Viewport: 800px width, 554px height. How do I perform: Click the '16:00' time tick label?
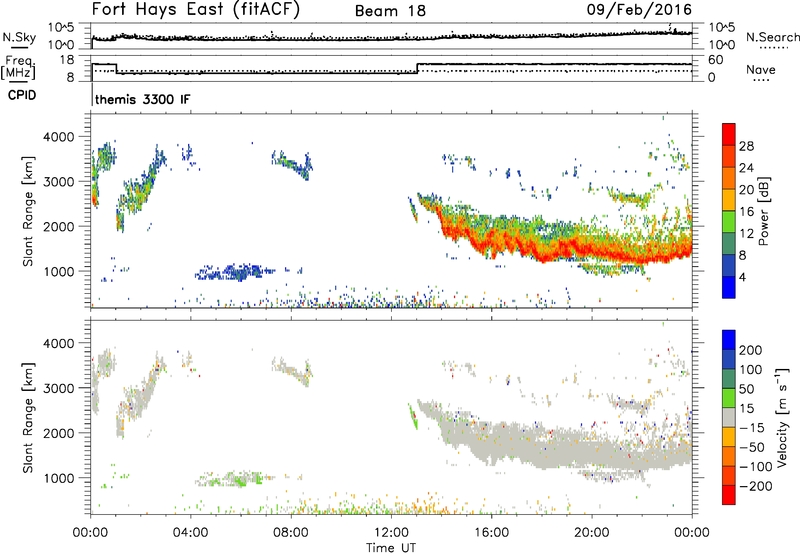tap(491, 533)
